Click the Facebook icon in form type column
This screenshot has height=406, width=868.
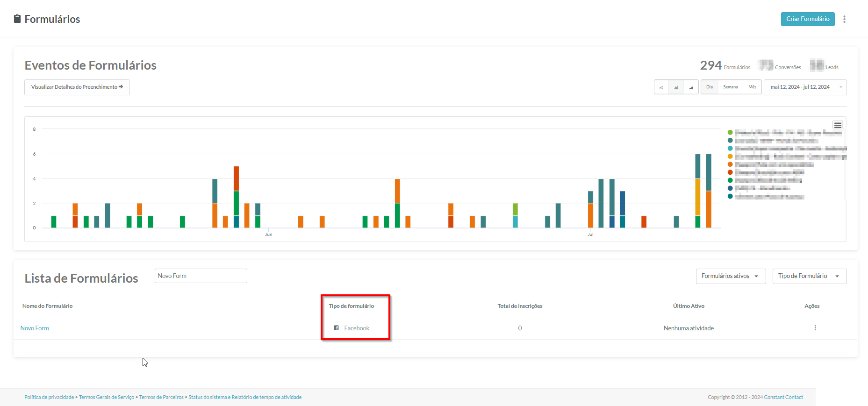click(336, 328)
